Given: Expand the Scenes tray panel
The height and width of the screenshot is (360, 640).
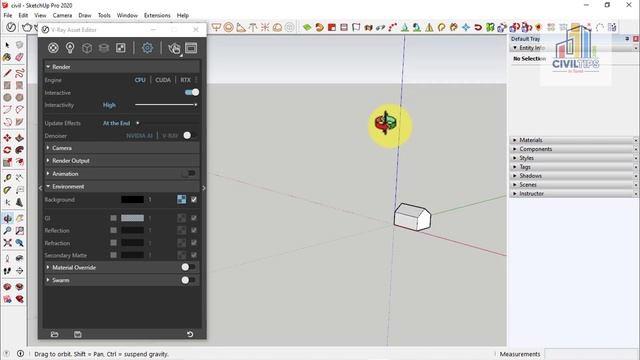Looking at the screenshot, I should [x=573, y=185].
